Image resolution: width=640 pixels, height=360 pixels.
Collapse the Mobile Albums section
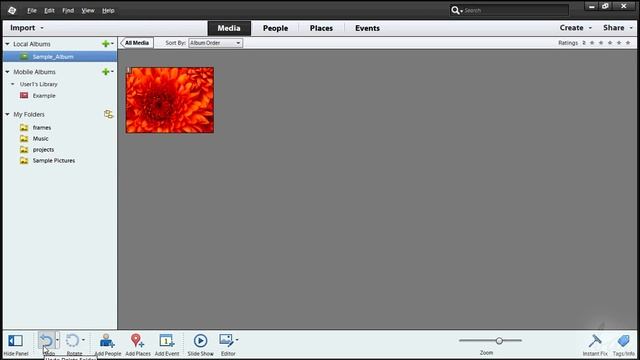tap(7, 72)
